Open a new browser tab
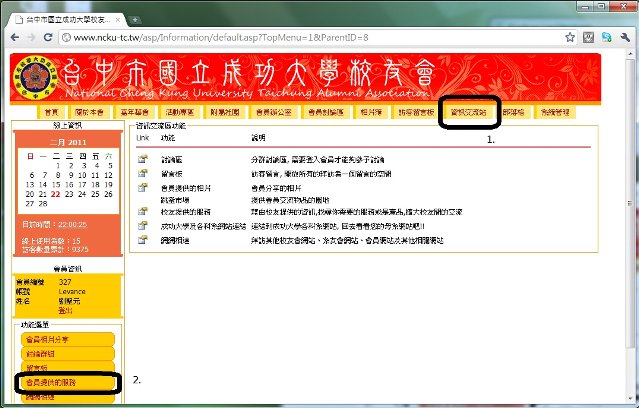The width and height of the screenshot is (639, 408). tap(135, 19)
